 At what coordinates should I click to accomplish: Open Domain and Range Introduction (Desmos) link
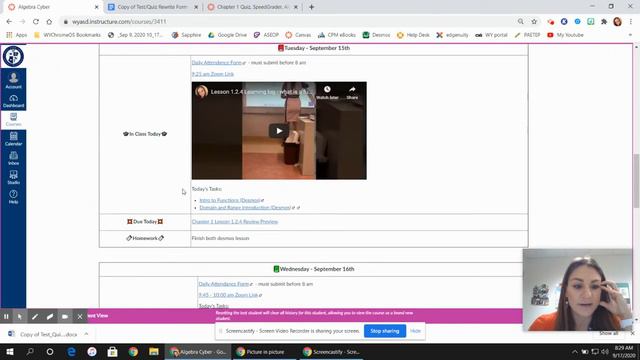(246, 208)
